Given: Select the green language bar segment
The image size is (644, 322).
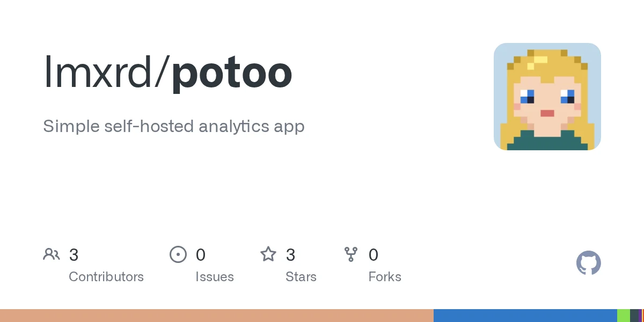Looking at the screenshot, I should [624, 316].
